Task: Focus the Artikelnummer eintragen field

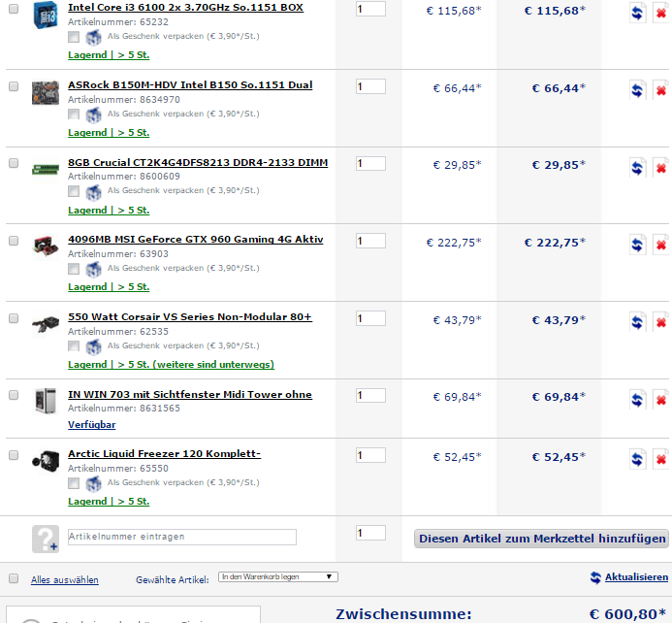Action: point(182,537)
